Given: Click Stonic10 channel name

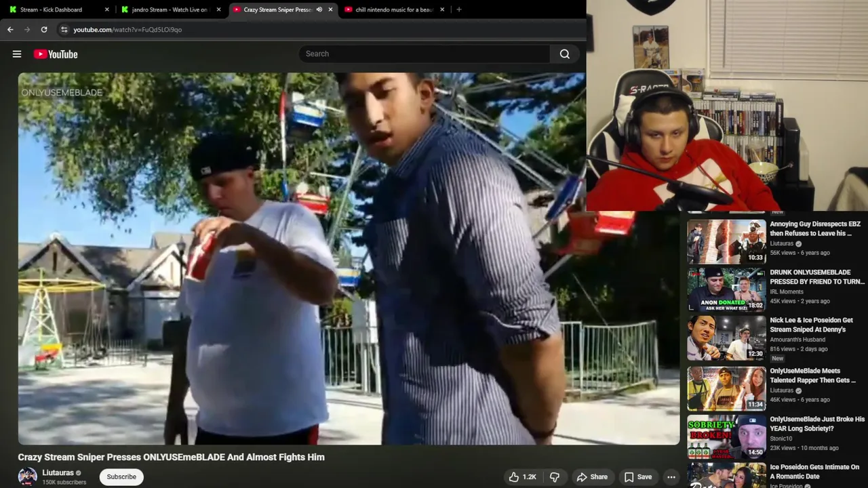Looking at the screenshot, I should pos(781,439).
